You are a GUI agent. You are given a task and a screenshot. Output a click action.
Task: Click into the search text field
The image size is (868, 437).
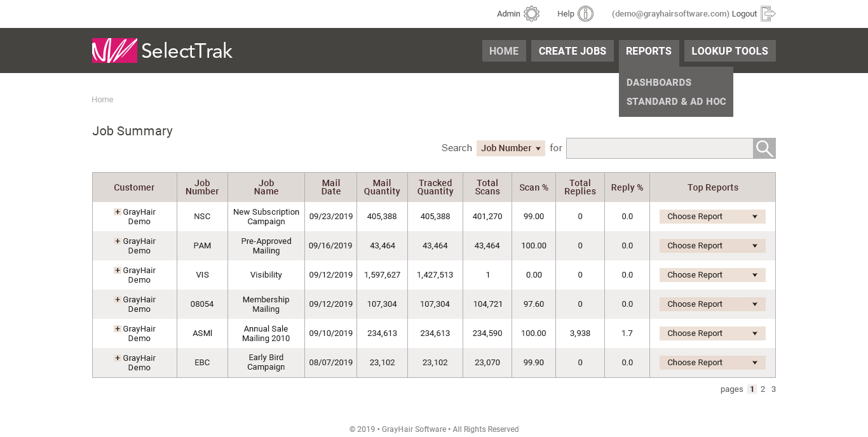point(659,149)
